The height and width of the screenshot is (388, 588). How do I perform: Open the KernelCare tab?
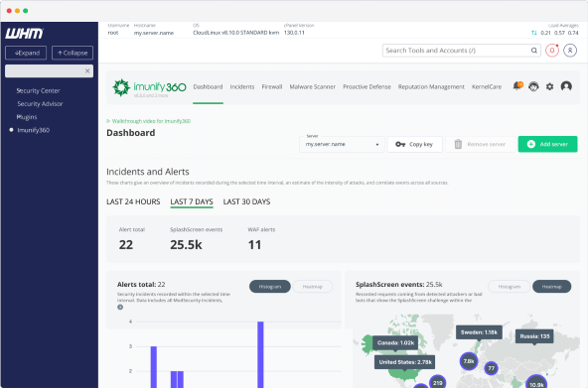pyautogui.click(x=487, y=87)
